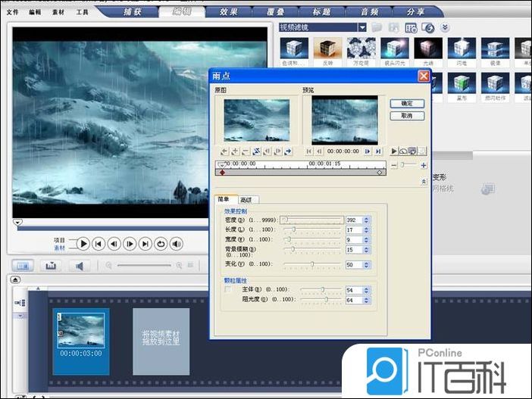Click the system volume speaker icon in player controls
The height and width of the screenshot is (399, 532).
[177, 244]
